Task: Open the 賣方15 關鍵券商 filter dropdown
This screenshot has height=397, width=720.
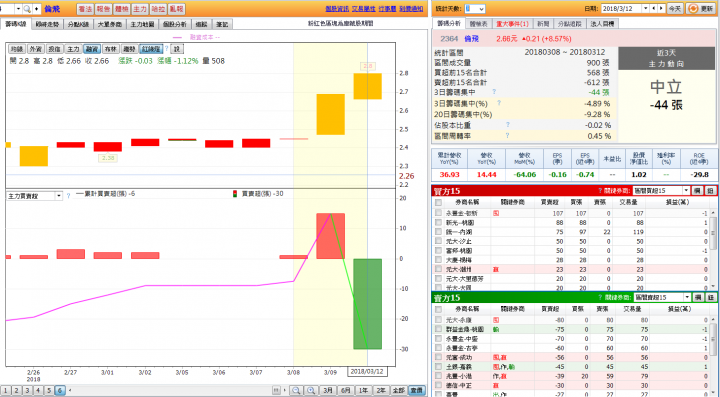Action: point(687,297)
